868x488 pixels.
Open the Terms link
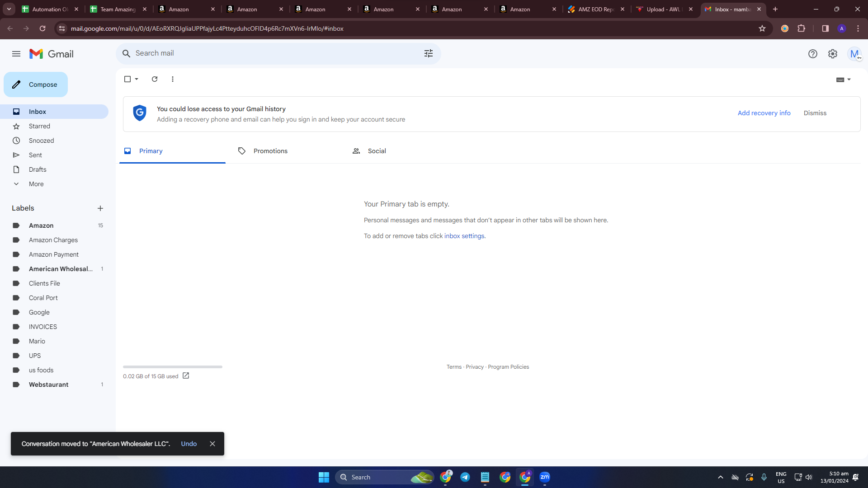tap(454, 367)
